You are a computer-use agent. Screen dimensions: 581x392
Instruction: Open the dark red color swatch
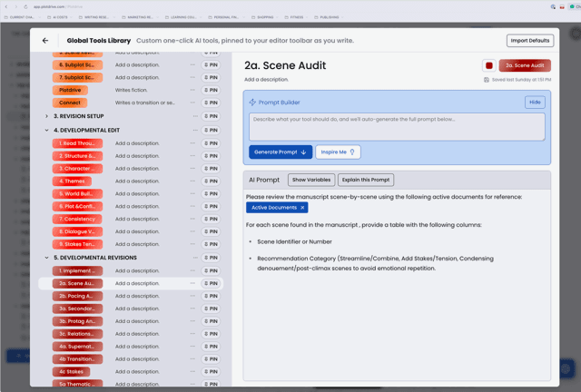tap(489, 65)
